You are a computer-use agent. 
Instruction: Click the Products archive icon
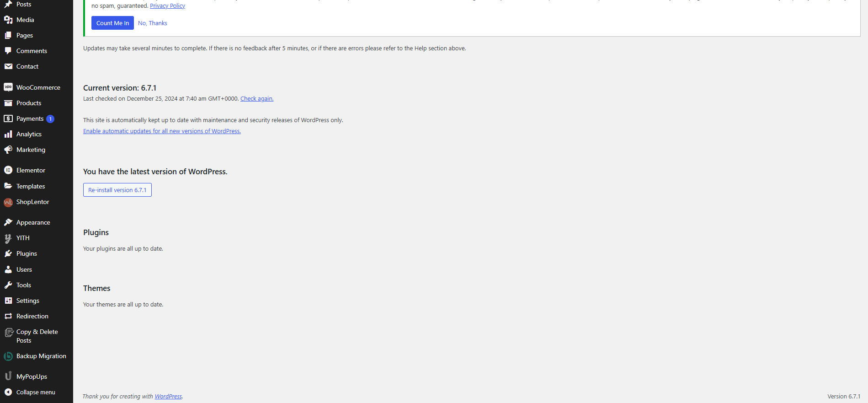click(x=8, y=103)
